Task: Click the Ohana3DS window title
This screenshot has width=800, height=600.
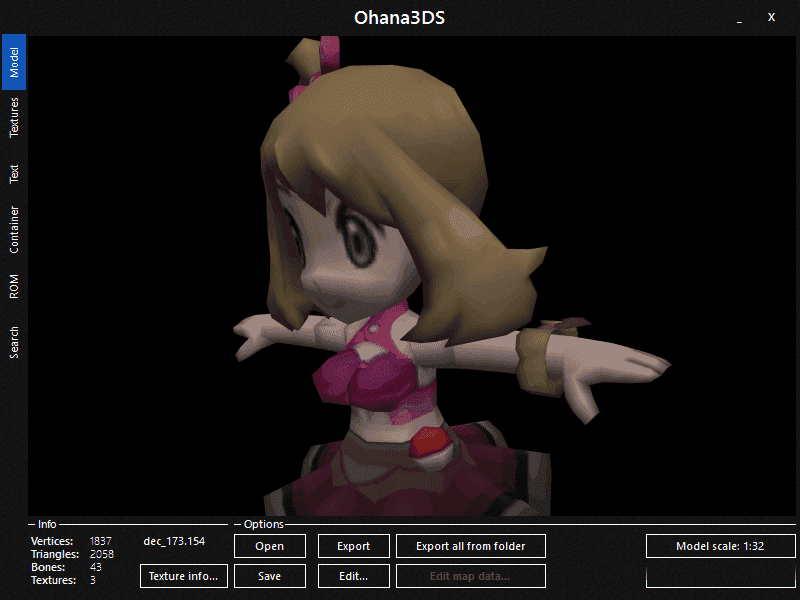Action: [x=399, y=18]
